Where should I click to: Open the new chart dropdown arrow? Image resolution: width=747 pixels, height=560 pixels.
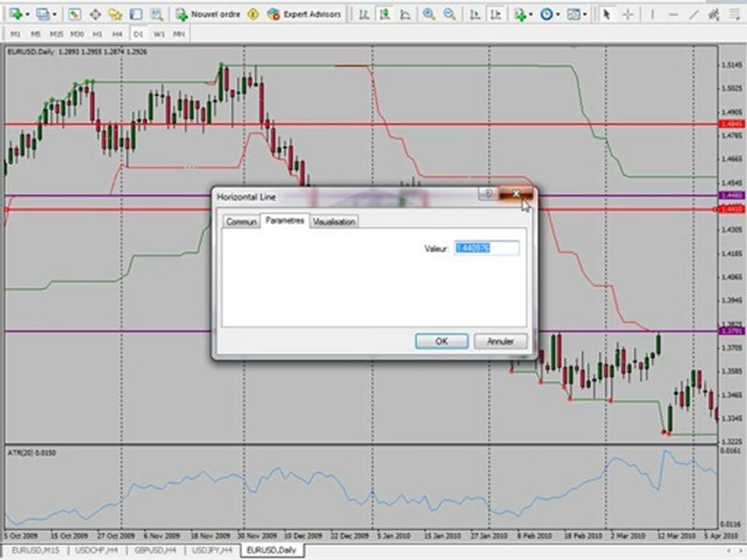click(27, 15)
